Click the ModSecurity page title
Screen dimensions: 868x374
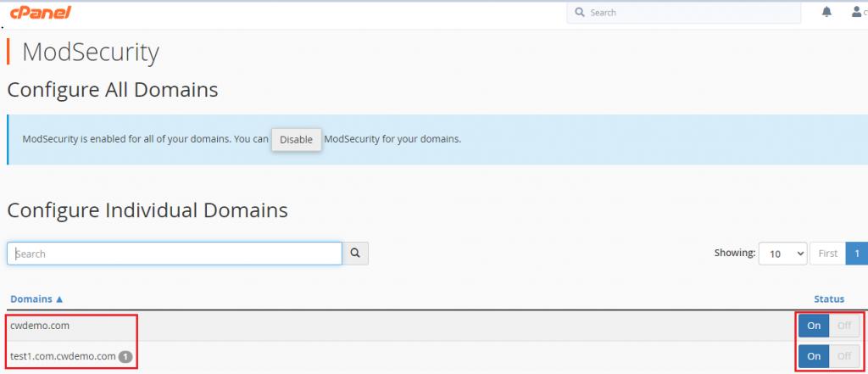(90, 53)
